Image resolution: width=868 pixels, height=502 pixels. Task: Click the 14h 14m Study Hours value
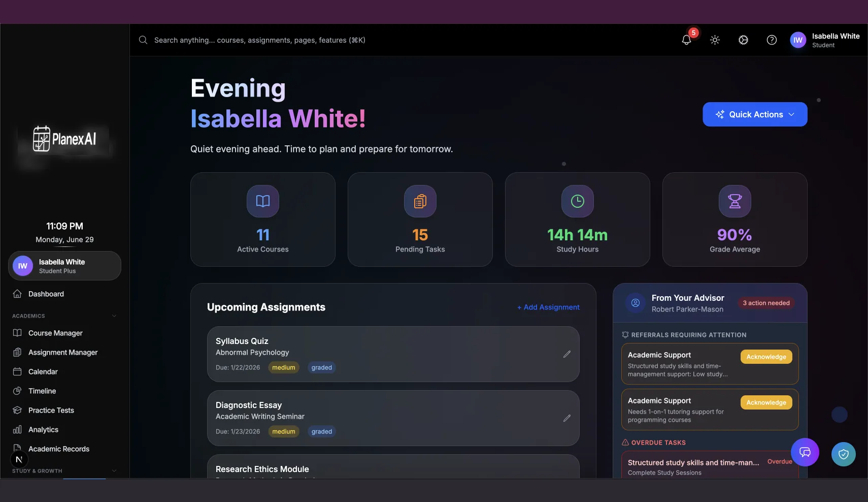(578, 235)
